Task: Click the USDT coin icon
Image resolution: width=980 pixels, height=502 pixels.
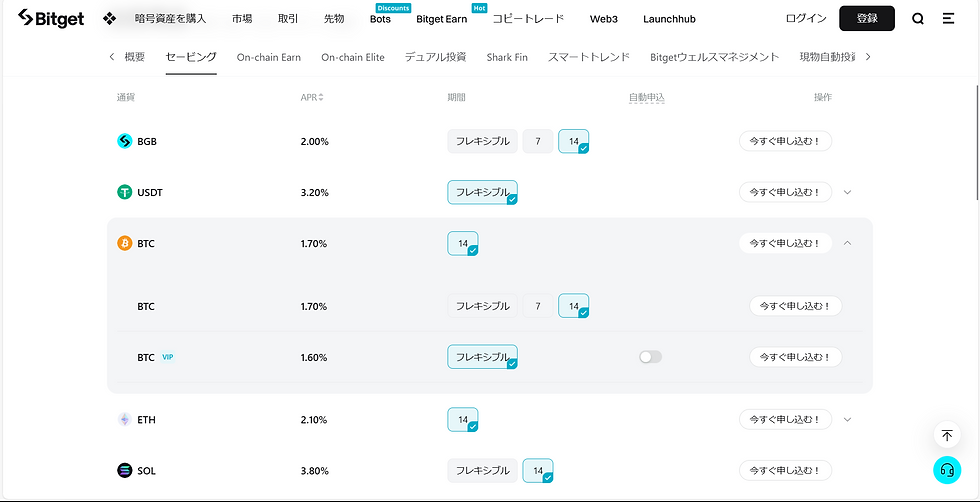Action: click(125, 192)
